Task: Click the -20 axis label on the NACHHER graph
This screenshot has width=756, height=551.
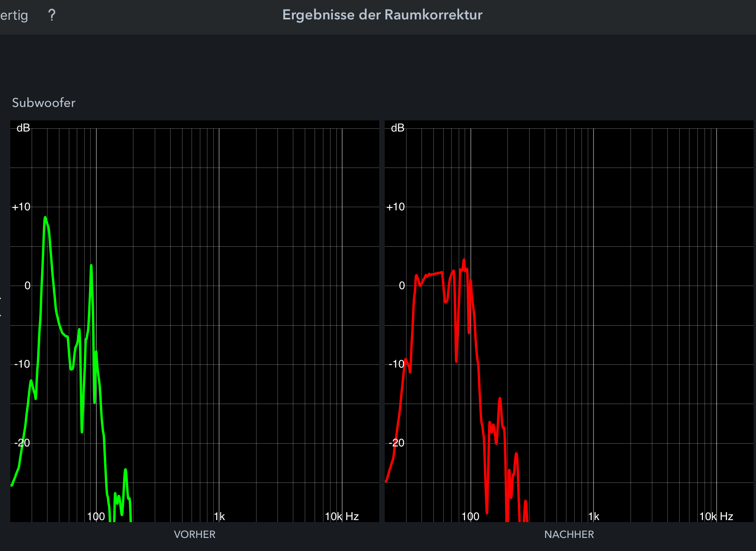Action: 396,443
